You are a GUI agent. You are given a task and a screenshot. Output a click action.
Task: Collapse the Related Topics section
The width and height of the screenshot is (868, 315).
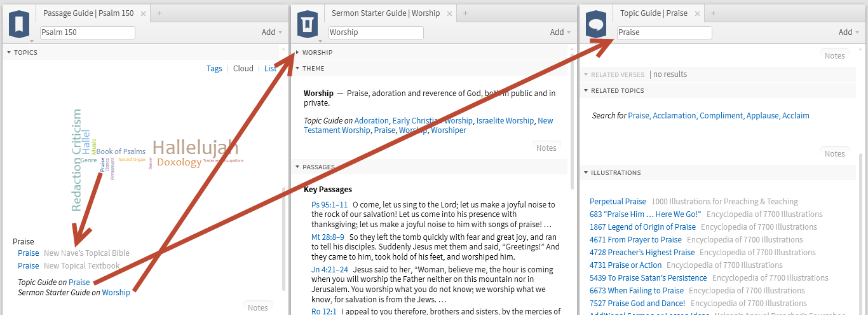pos(585,90)
